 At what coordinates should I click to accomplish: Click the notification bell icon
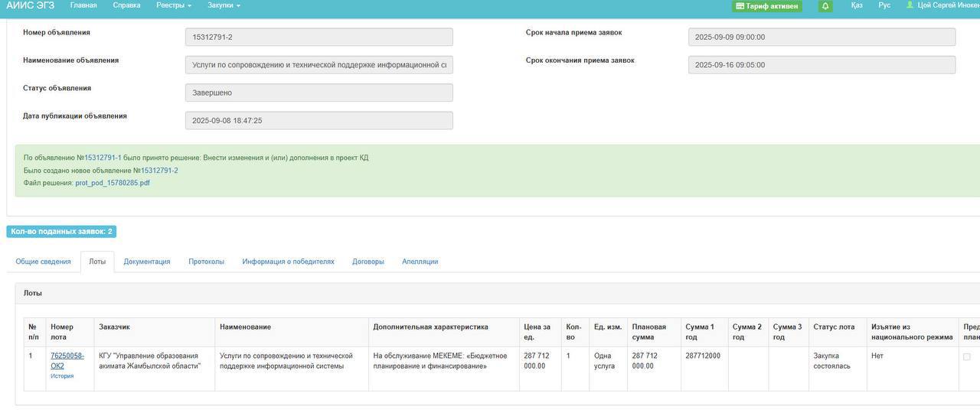pyautogui.click(x=825, y=6)
